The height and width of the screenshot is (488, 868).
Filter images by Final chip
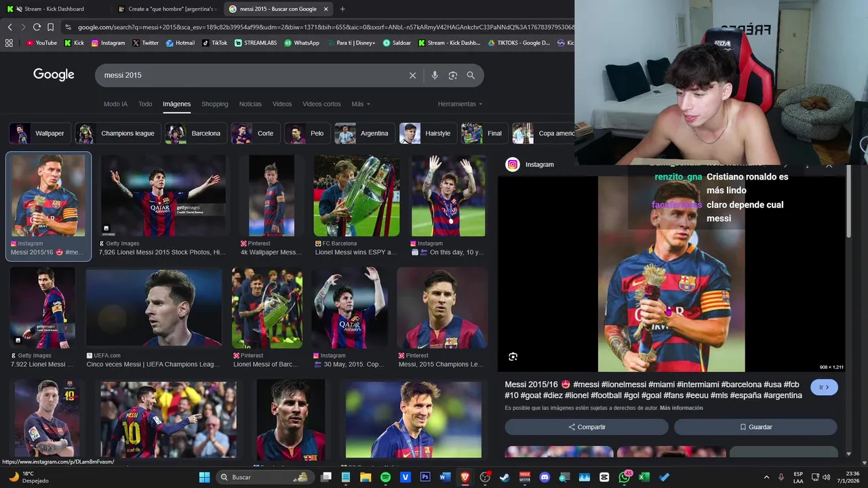pos(484,134)
